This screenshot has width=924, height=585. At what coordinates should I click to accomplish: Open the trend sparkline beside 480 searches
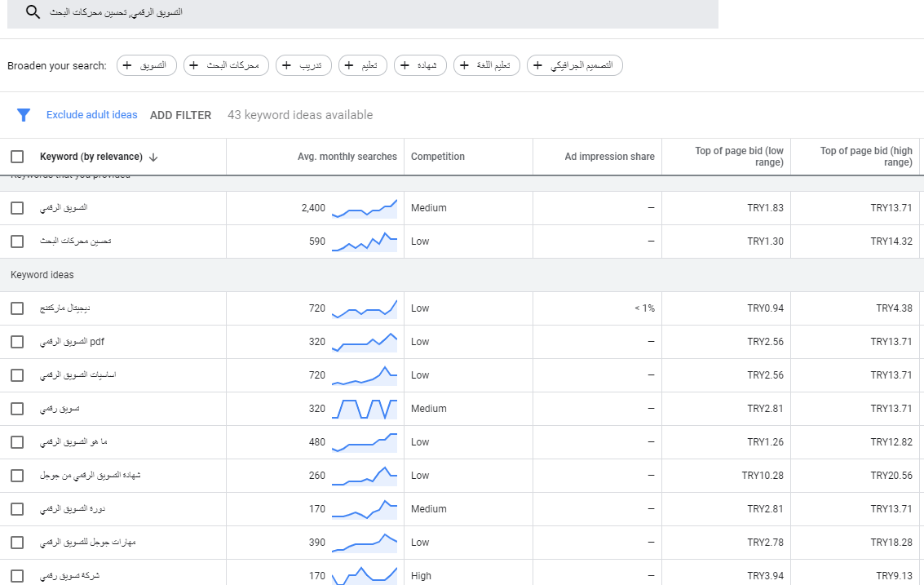(365, 442)
